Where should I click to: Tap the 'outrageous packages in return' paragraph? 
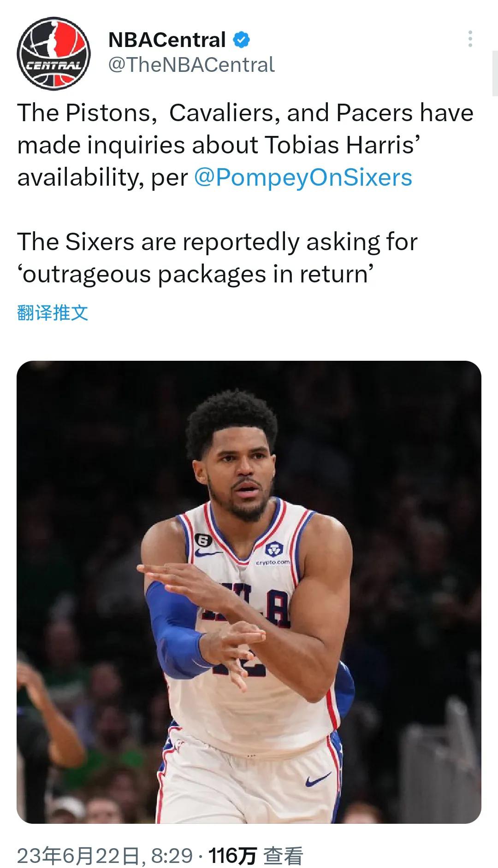point(217,258)
